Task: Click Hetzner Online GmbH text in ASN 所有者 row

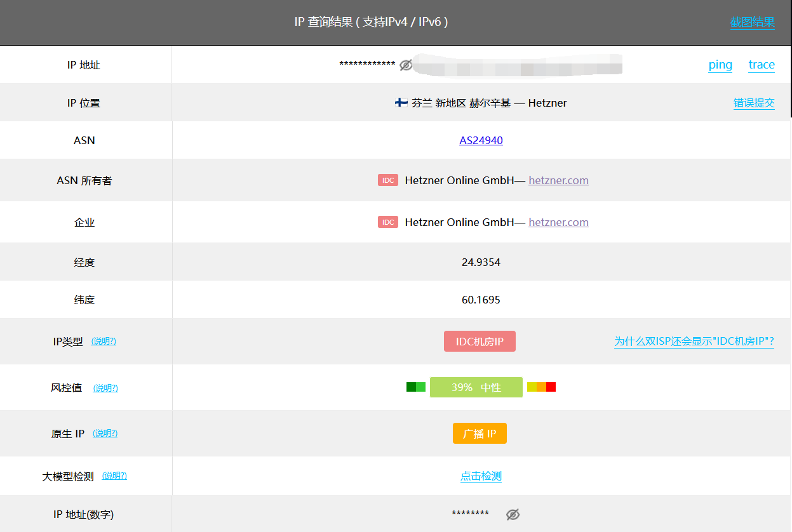Action: coord(459,180)
